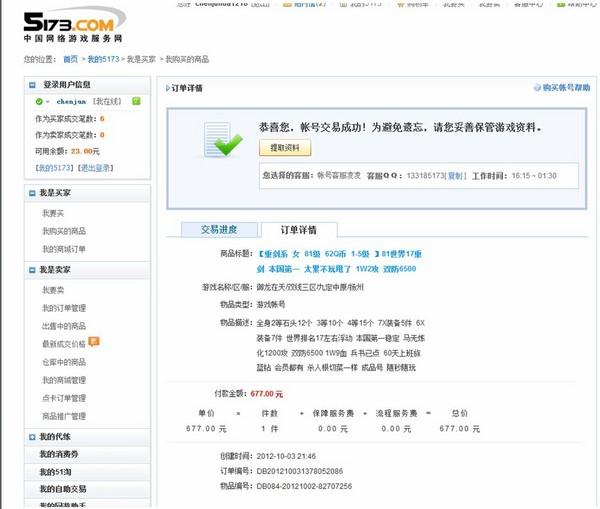600x509 pixels.
Task: Click the green question badge after 我在线
Action: 136,102
